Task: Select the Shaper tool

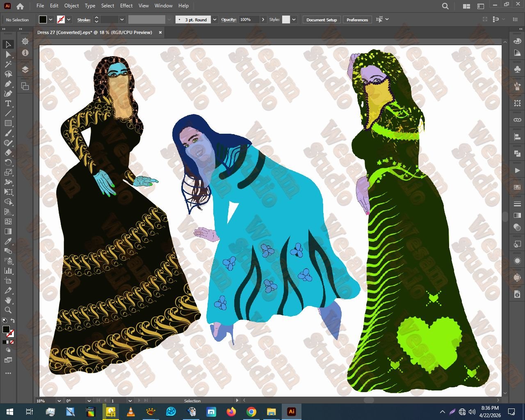Action: [8, 143]
